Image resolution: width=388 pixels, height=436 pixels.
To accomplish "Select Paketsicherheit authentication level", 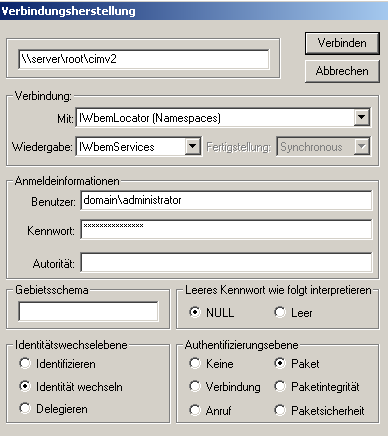I will point(319,410).
